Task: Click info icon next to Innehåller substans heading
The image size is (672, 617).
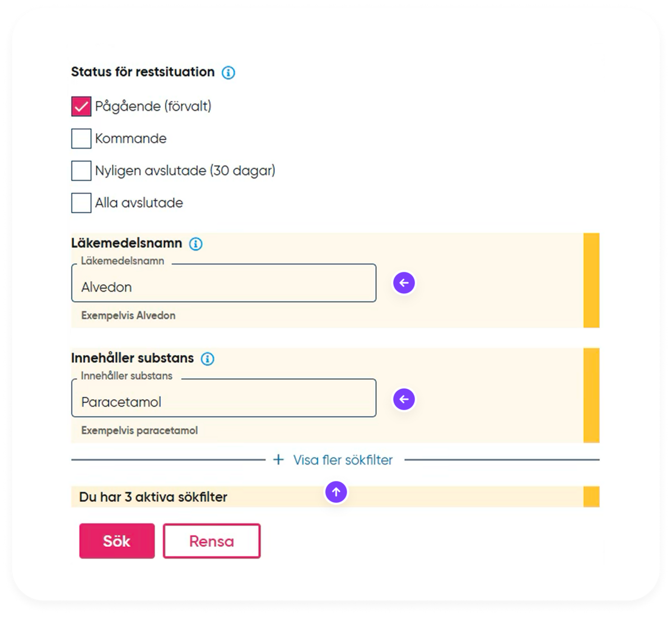Action: pos(208,359)
